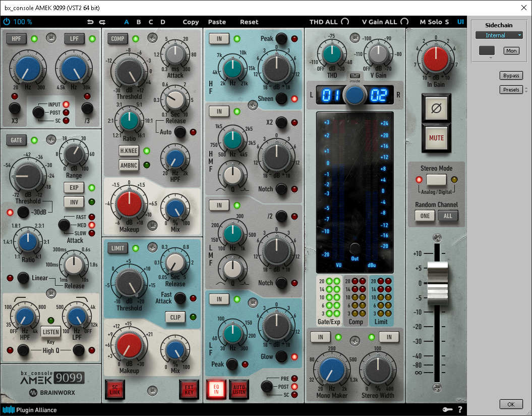Viewport: 532px width, 416px height.
Task: Enable the COMP compressor section
Action: [x=117, y=39]
